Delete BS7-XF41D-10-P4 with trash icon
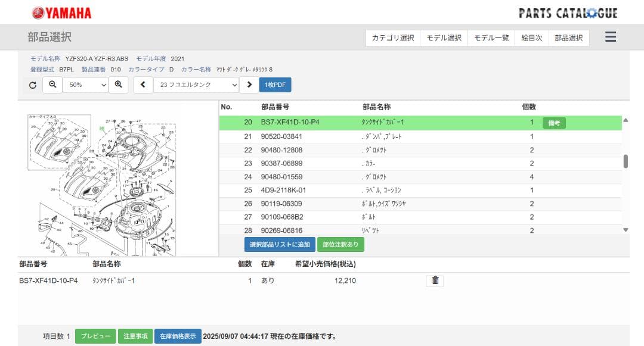The width and height of the screenshot is (644, 346). point(435,280)
